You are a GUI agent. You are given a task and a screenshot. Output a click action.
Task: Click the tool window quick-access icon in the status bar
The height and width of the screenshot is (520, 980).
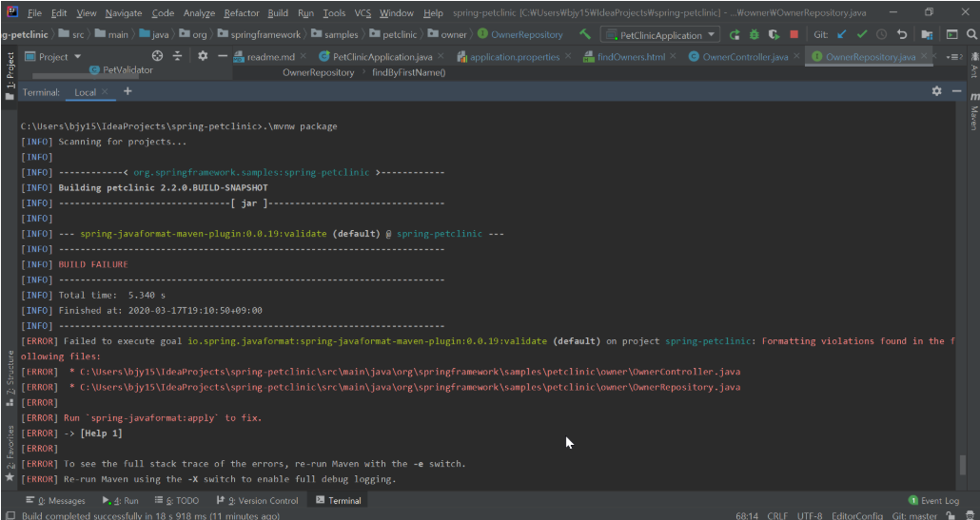pyautogui.click(x=10, y=515)
